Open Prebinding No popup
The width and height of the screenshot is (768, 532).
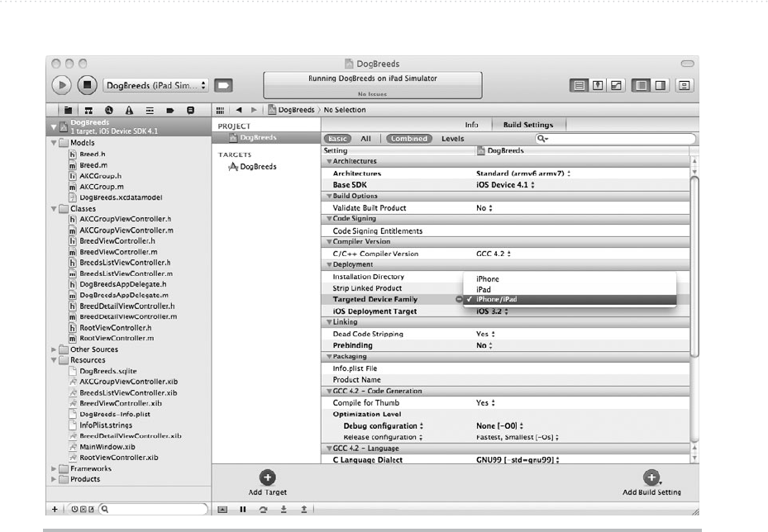click(484, 345)
